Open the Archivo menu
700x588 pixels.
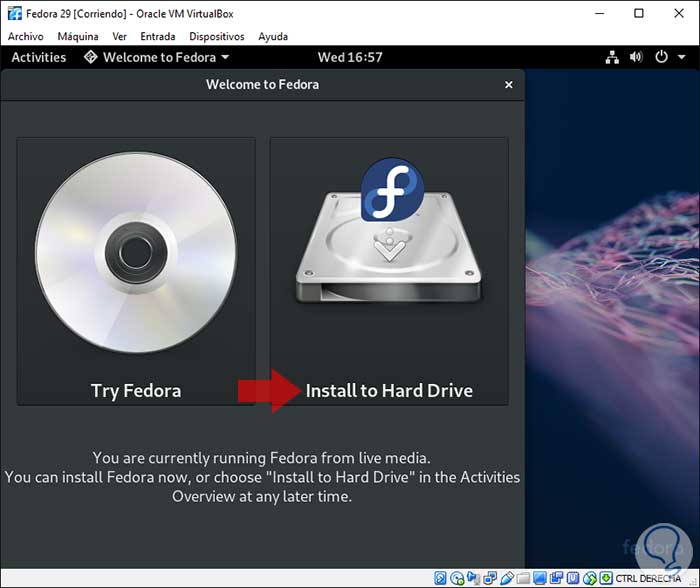pos(27,36)
